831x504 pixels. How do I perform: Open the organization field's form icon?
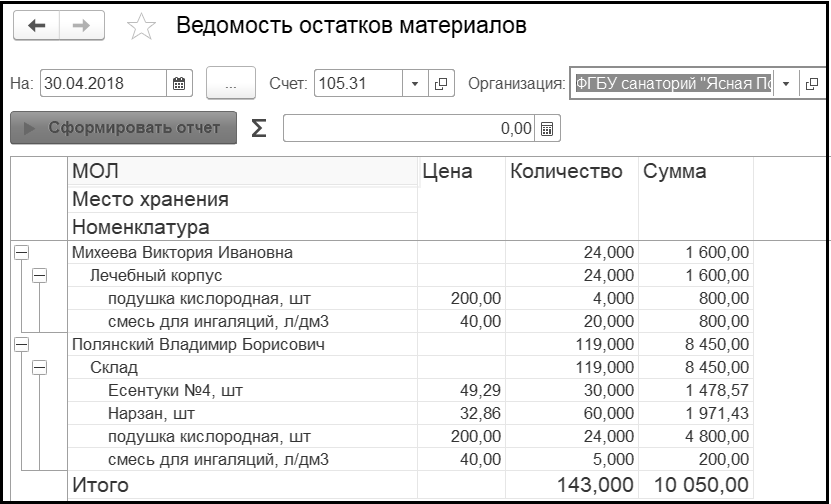coord(812,84)
